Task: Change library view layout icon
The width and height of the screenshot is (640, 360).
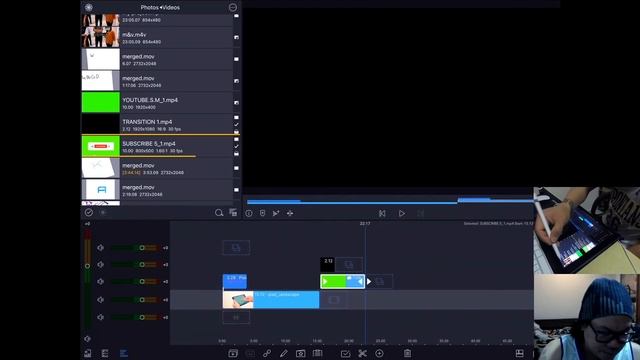Action: [x=233, y=213]
